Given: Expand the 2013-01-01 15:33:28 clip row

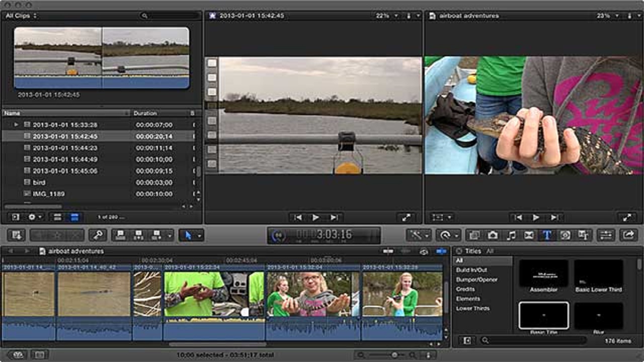Looking at the screenshot, I should (16, 125).
